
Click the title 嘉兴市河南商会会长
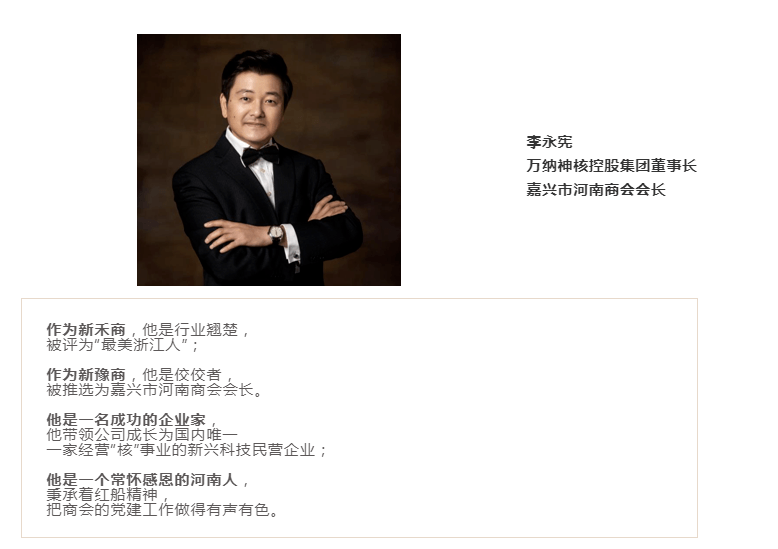[x=595, y=190]
